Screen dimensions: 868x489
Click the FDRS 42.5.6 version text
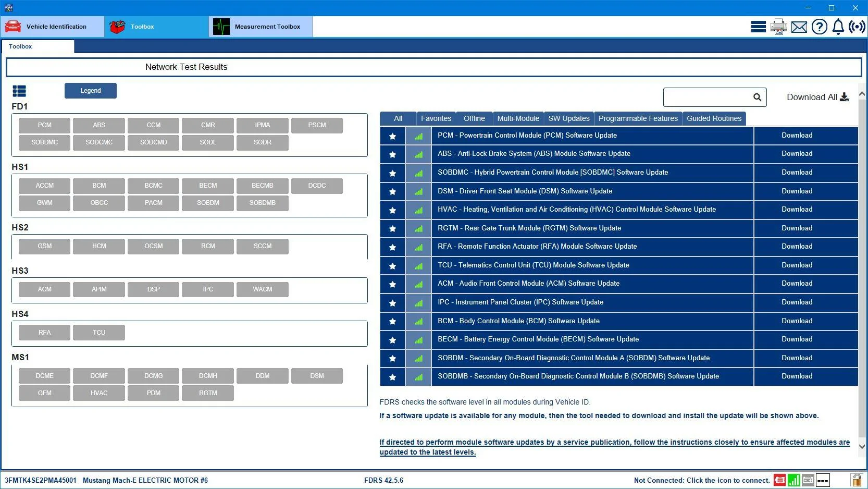(x=383, y=481)
